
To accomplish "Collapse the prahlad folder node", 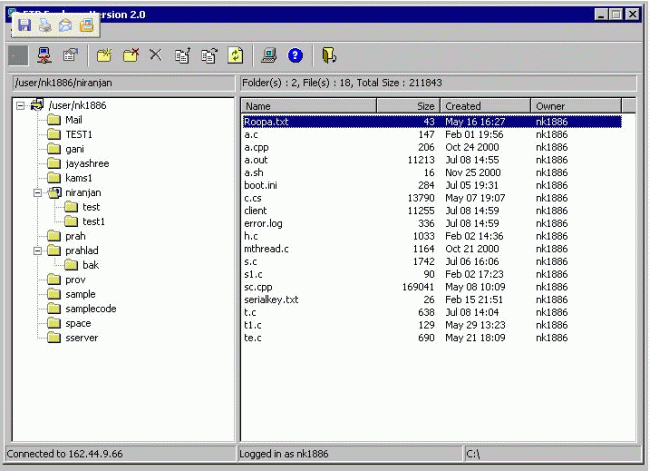I will click(x=37, y=250).
